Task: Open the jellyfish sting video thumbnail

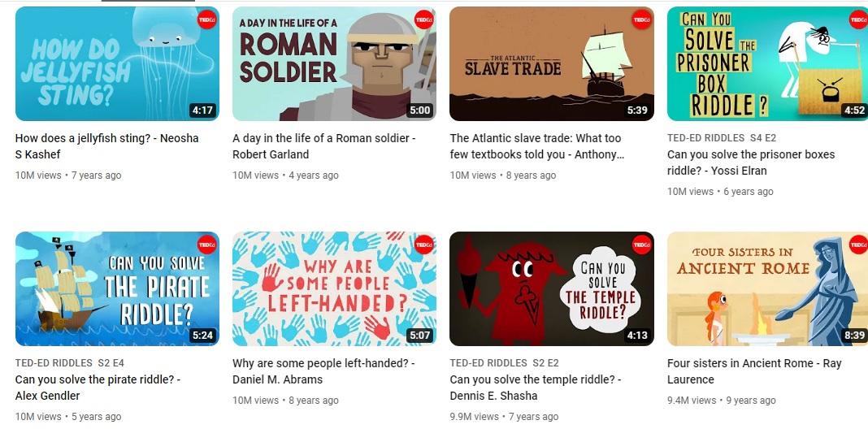Action: pos(117,63)
